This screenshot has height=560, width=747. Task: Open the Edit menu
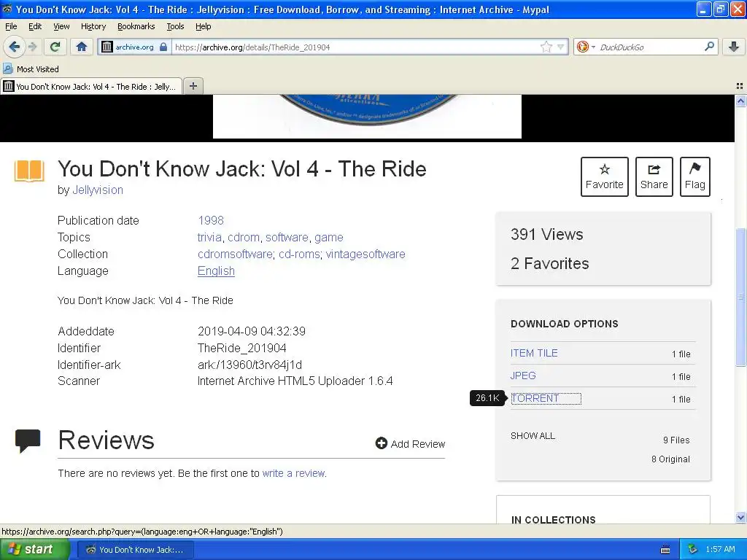(35, 26)
